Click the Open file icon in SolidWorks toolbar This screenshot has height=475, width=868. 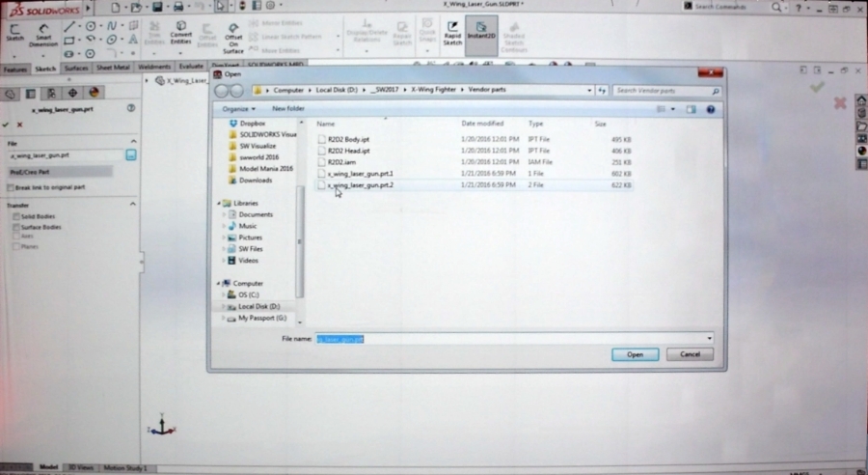tap(136, 7)
